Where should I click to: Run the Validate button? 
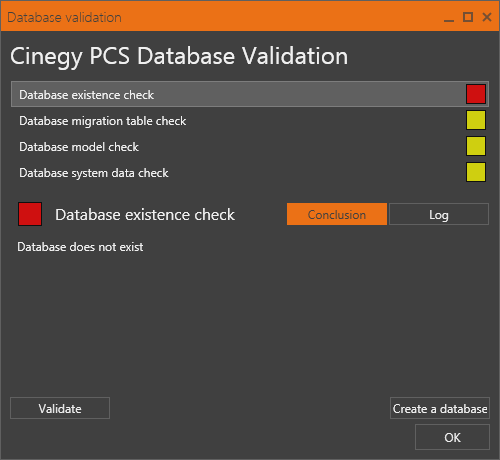click(60, 408)
